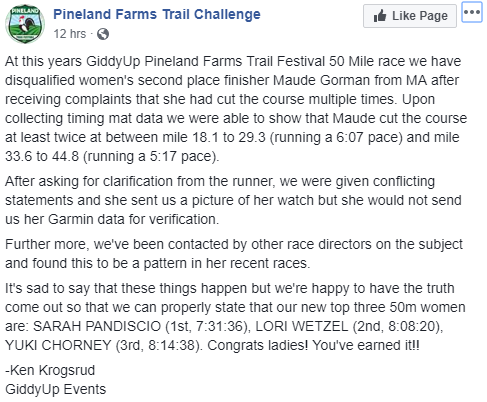Viewport: 487px width, 402px height.
Task: Open the Pineland Farms rooster logo avatar
Action: [x=25, y=24]
